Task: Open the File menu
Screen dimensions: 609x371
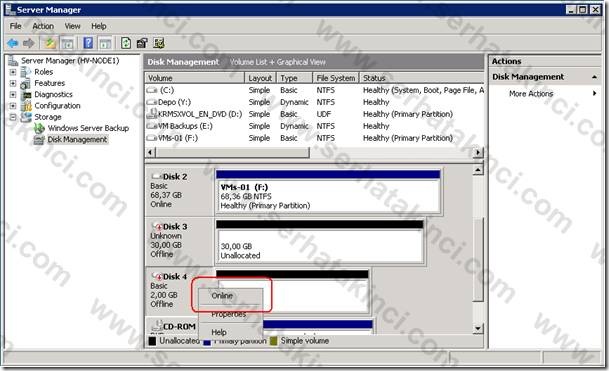Action: click(16, 26)
